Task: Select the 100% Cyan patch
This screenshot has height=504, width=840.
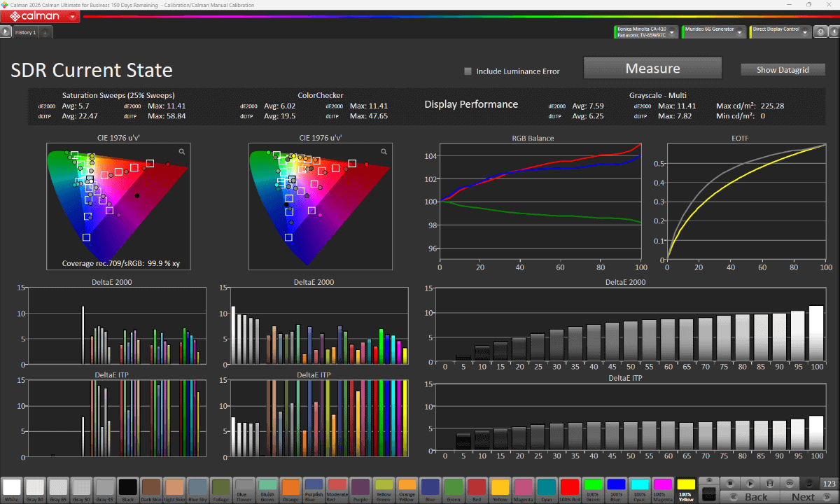Action: 640,489
